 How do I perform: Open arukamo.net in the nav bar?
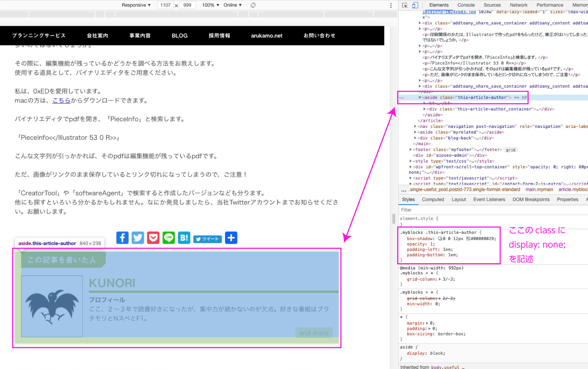267,36
